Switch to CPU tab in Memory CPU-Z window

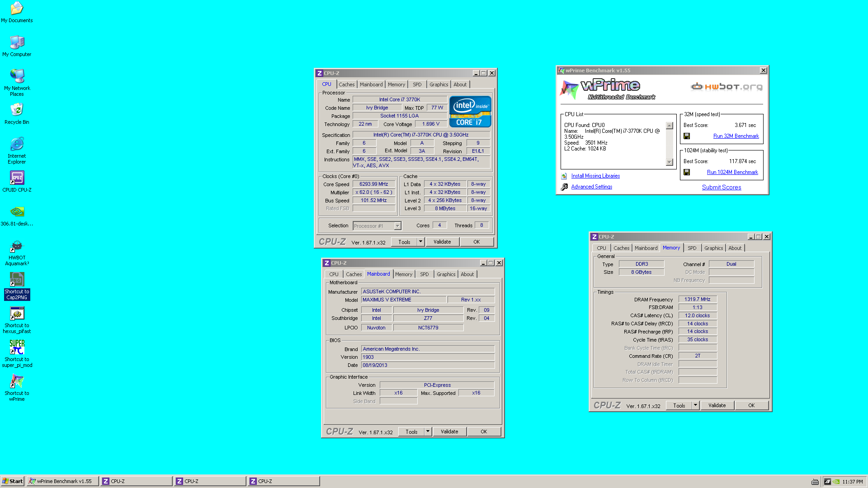[601, 248]
